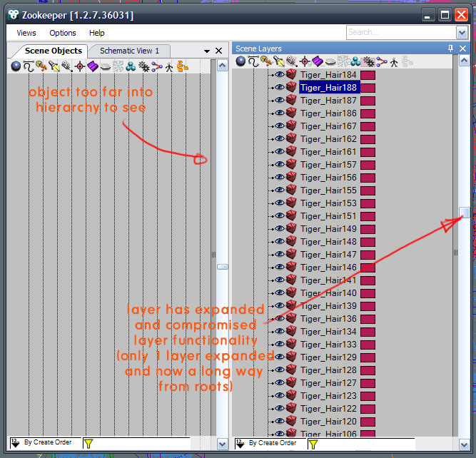Toggle space warps purple icon in Scene Objects

click(x=93, y=66)
